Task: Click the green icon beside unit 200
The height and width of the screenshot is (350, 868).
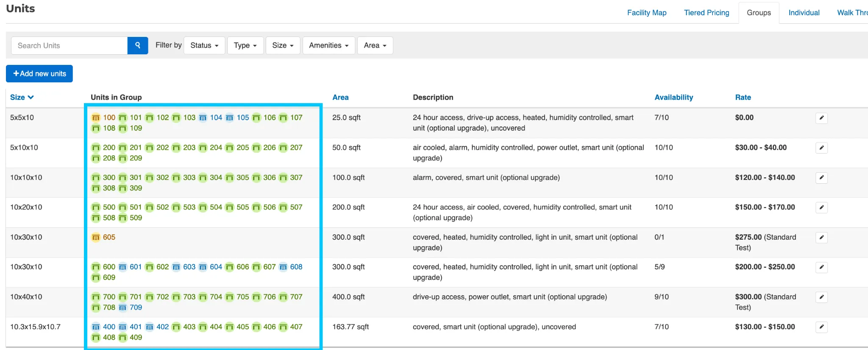Action: tap(96, 148)
